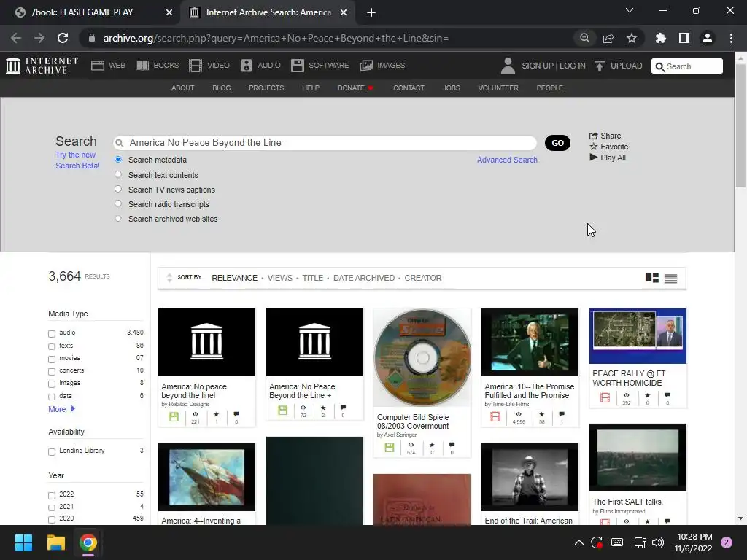Open the DONATE menu item

(355, 88)
